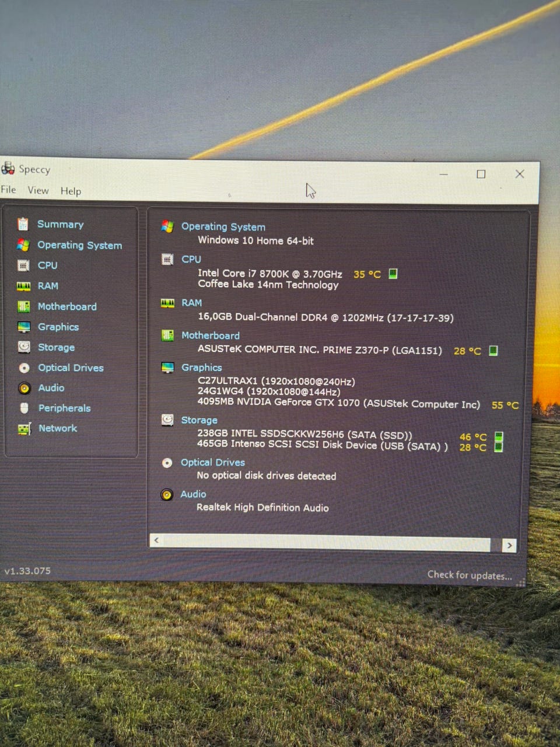
Task: Click the Audio heading link in summary
Action: pos(193,494)
